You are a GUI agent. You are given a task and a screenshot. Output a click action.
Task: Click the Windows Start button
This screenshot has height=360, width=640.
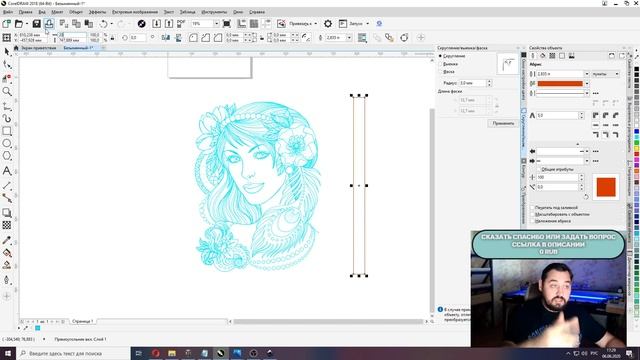[8, 353]
